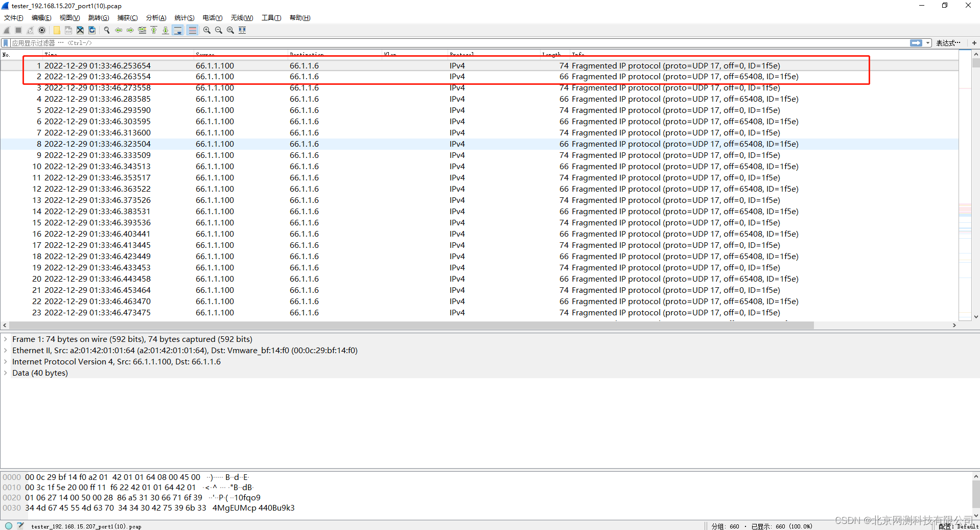
Task: Click the Resize columns to fit icon
Action: pos(242,30)
